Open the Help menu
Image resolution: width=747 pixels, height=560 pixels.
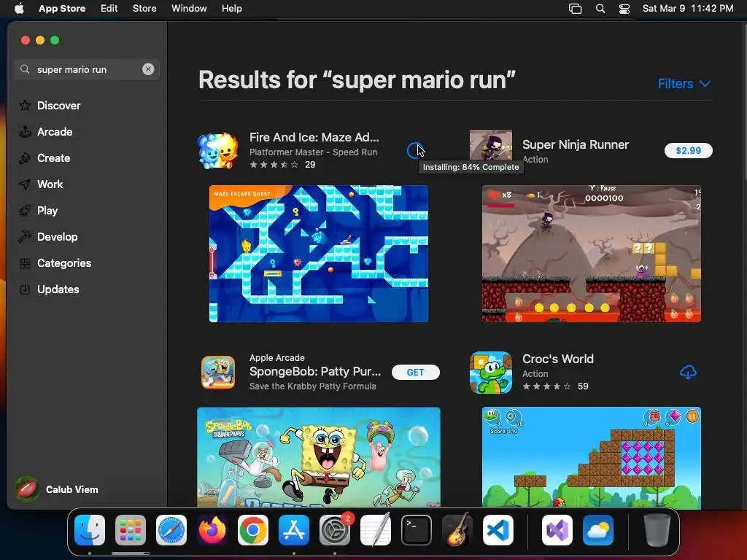[231, 9]
